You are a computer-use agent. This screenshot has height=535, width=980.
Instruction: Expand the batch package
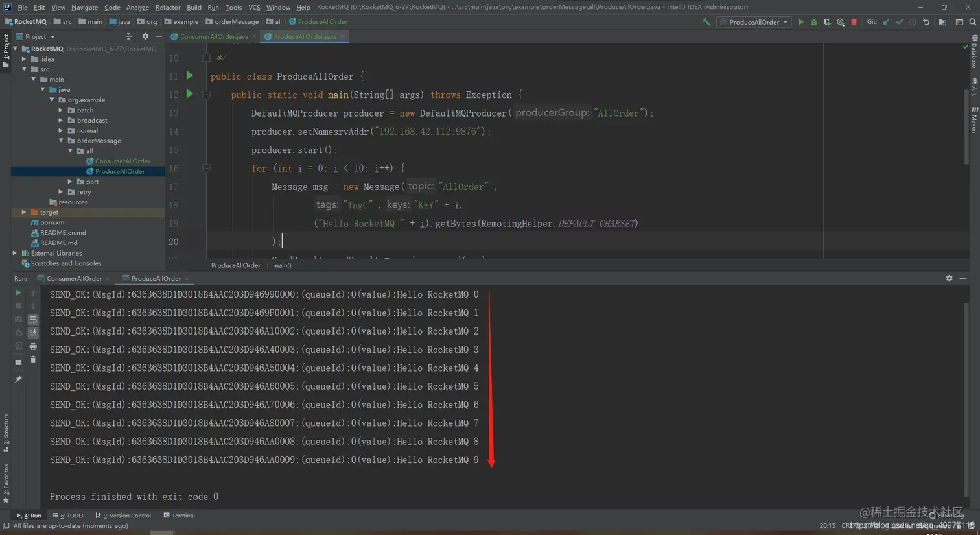click(61, 110)
